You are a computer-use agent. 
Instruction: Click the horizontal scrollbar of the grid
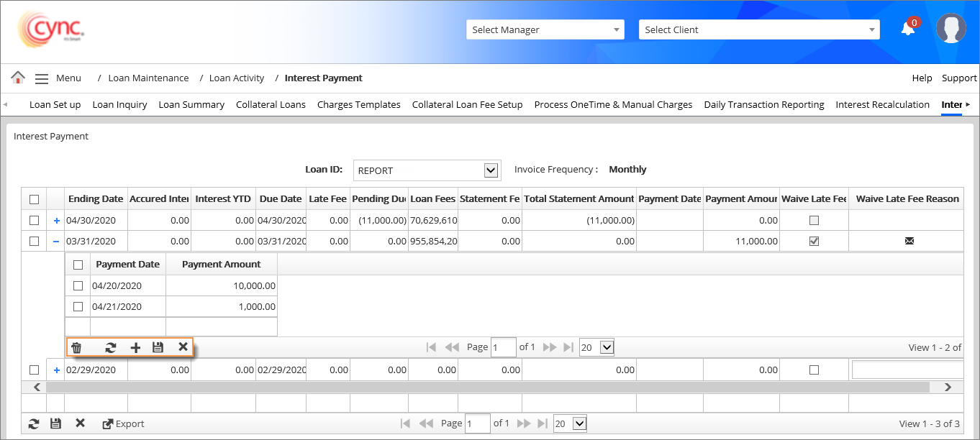point(489,387)
